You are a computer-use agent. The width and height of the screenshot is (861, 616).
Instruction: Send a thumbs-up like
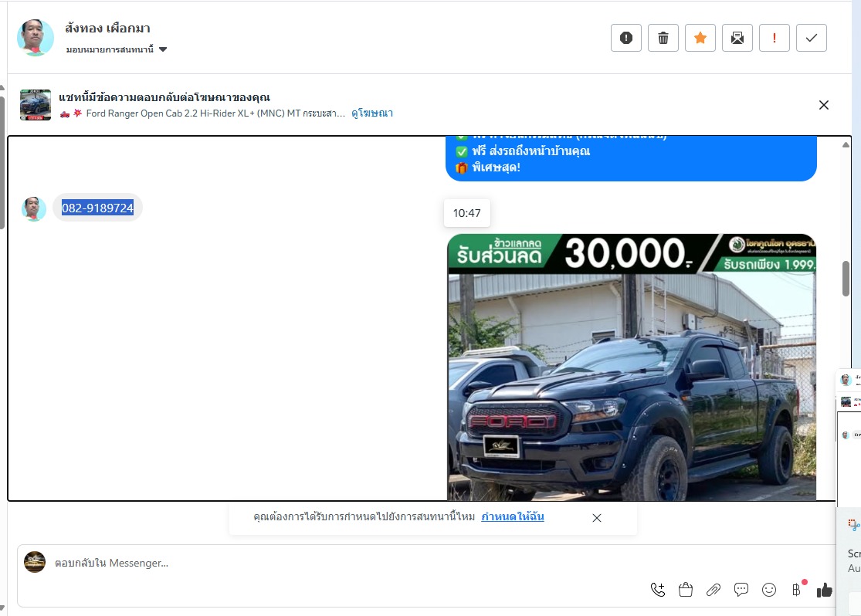pyautogui.click(x=825, y=590)
